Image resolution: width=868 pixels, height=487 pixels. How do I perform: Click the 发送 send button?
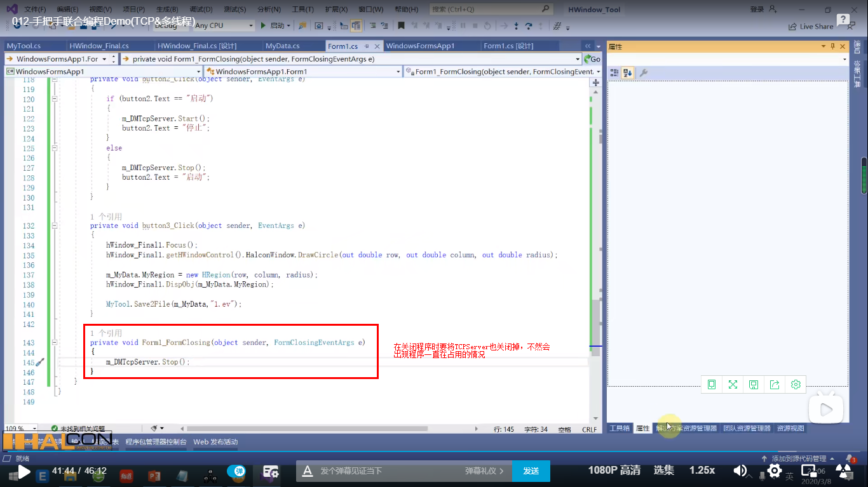click(531, 471)
